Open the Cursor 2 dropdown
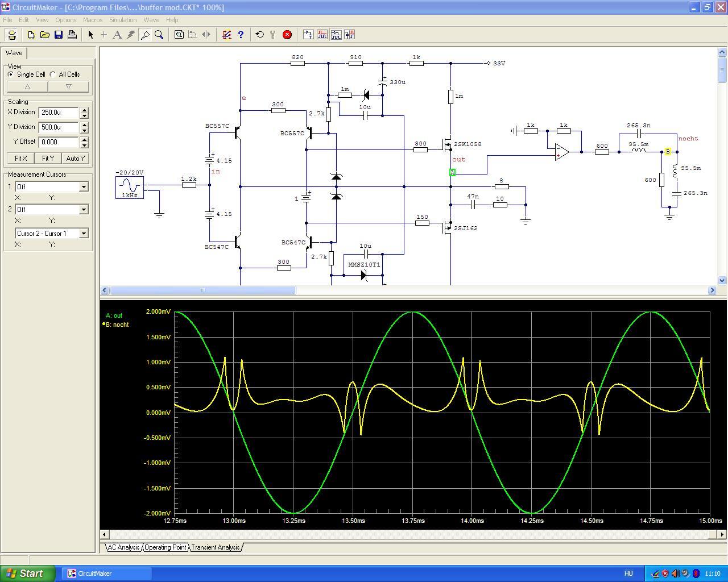Image resolution: width=728 pixels, height=582 pixels. pyautogui.click(x=84, y=210)
